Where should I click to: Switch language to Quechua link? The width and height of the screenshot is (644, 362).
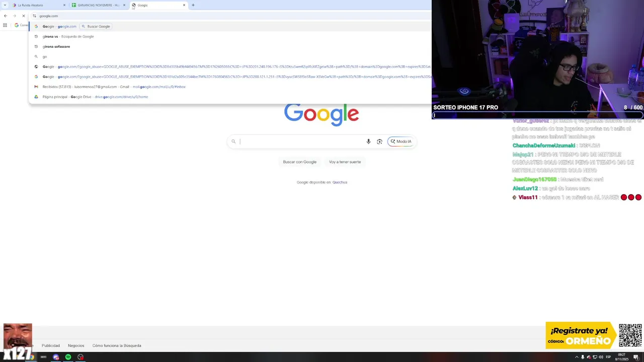(x=340, y=182)
